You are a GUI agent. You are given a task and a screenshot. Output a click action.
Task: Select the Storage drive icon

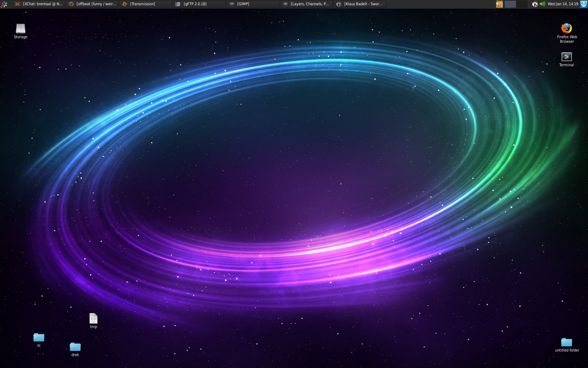coord(21,29)
